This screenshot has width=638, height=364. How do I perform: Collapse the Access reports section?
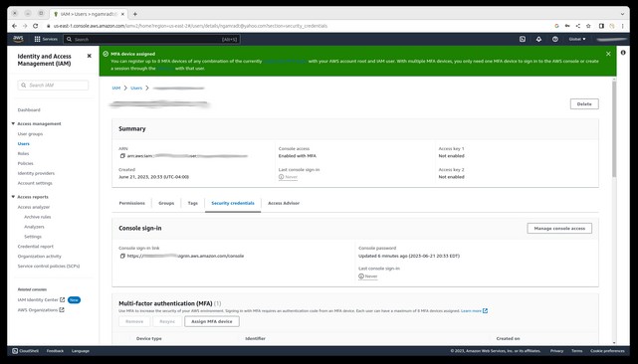tap(13, 197)
